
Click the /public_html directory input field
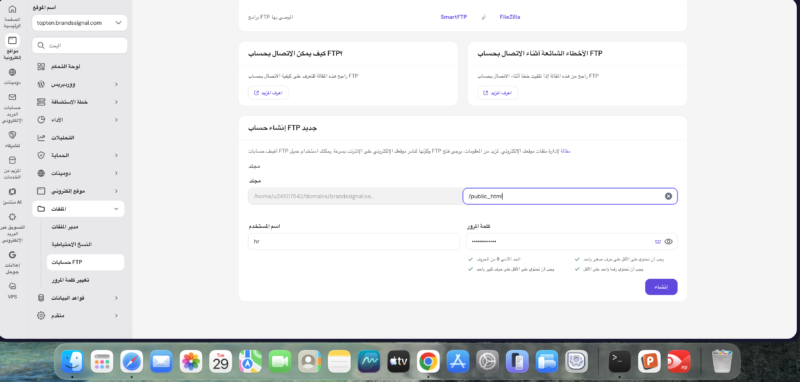click(x=570, y=196)
